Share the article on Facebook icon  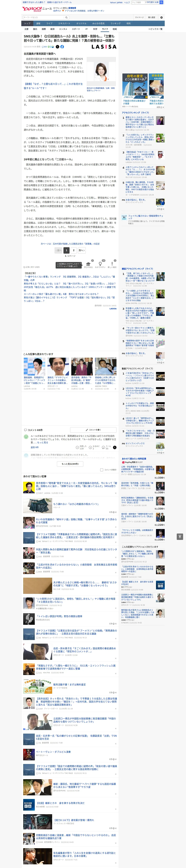point(62,47)
